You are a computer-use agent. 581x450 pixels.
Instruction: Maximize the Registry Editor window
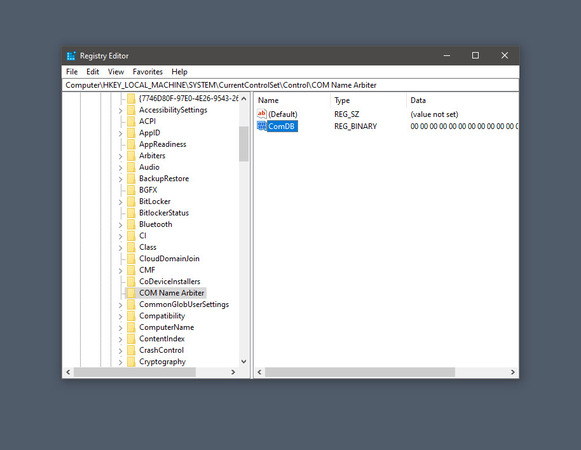click(475, 55)
